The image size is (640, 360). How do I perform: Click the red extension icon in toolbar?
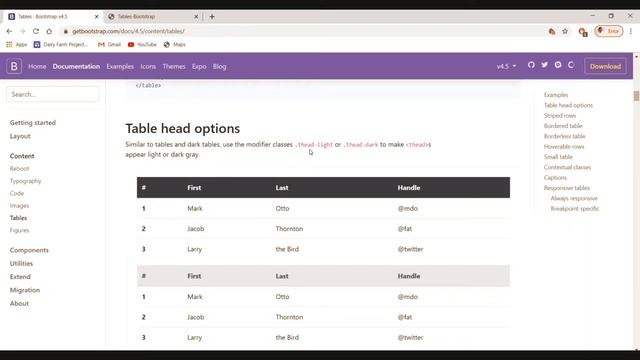coord(582,31)
